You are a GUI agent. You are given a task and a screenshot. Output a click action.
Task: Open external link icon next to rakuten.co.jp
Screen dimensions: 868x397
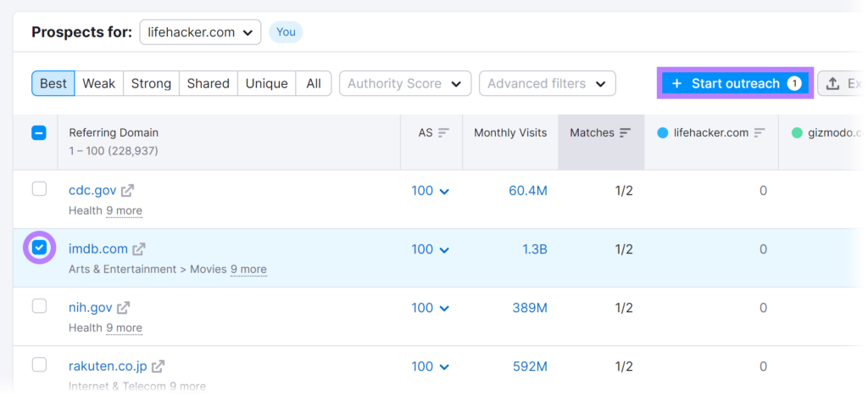(x=159, y=366)
